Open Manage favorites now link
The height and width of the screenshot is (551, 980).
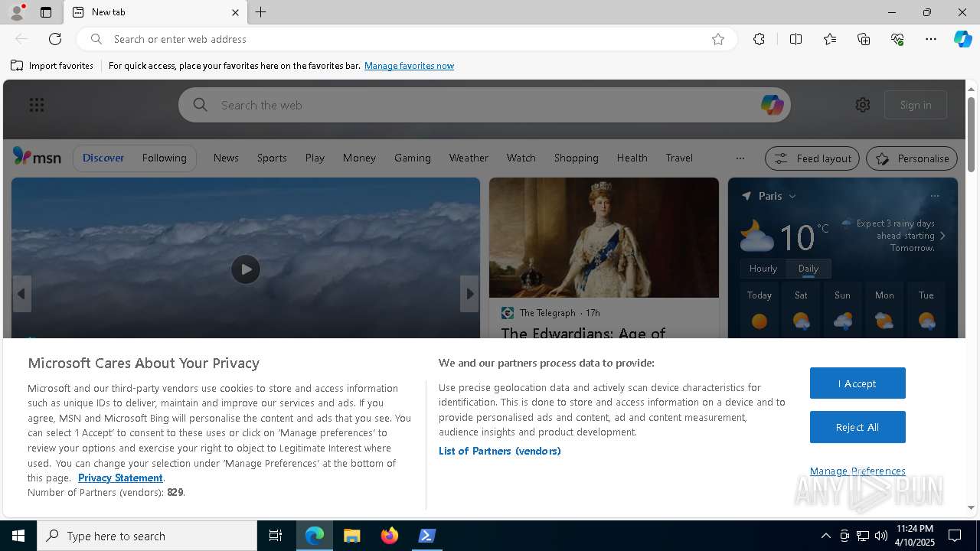[x=409, y=66]
